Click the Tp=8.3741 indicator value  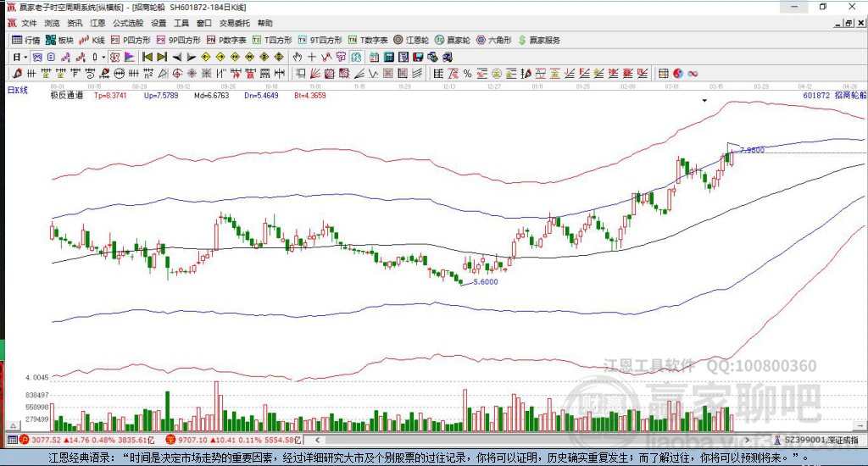pos(110,95)
